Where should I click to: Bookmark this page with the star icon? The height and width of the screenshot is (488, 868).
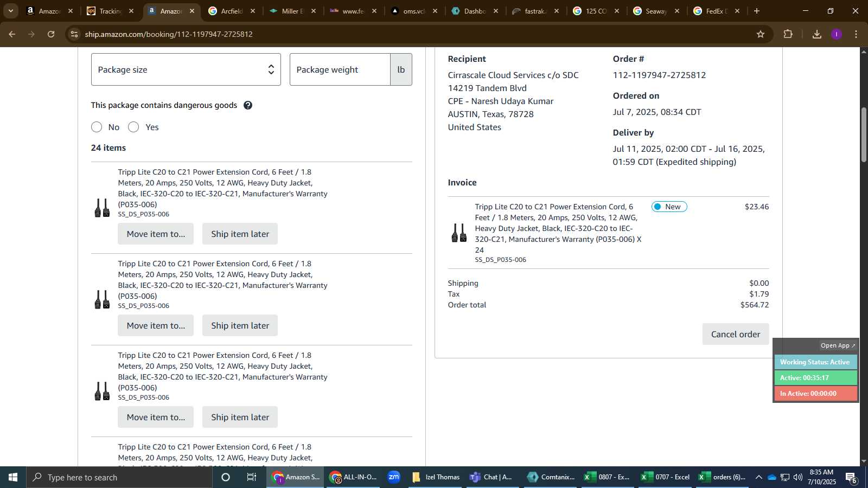click(x=761, y=34)
